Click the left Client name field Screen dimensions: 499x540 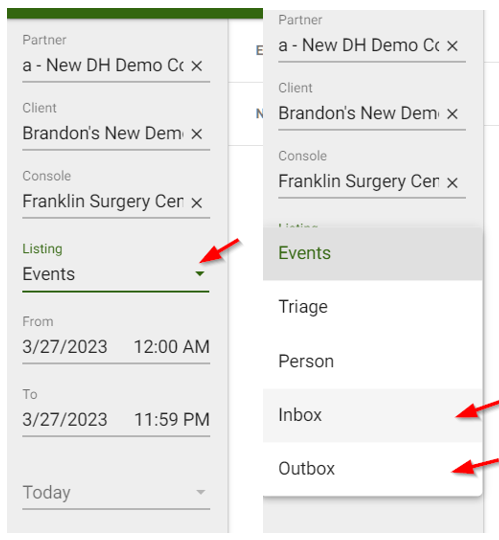(103, 134)
